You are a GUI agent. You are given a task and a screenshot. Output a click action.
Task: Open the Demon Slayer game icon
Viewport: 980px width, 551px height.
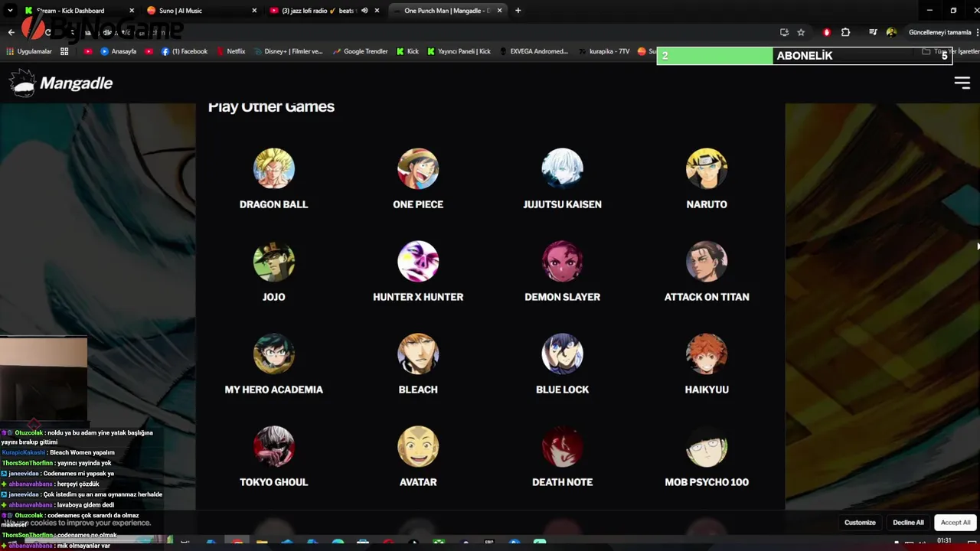(x=562, y=261)
